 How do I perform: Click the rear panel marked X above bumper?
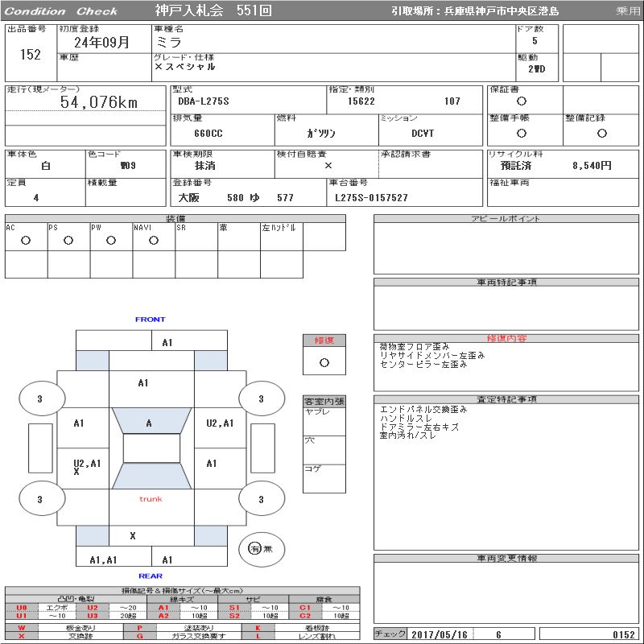(x=133, y=535)
